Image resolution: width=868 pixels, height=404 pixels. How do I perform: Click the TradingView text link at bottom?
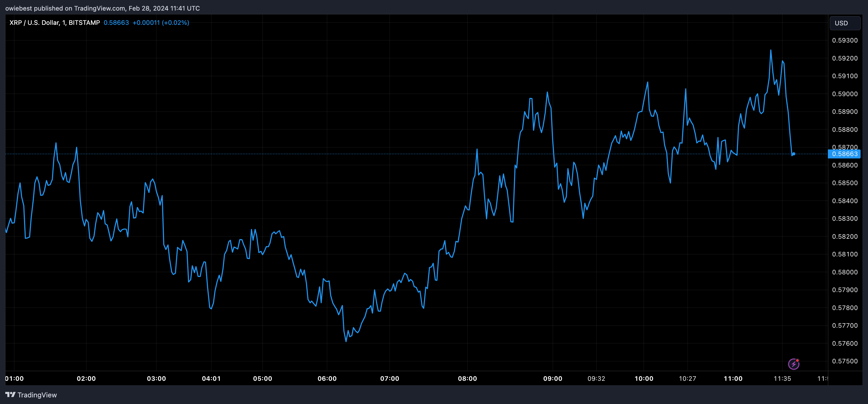[x=37, y=395]
